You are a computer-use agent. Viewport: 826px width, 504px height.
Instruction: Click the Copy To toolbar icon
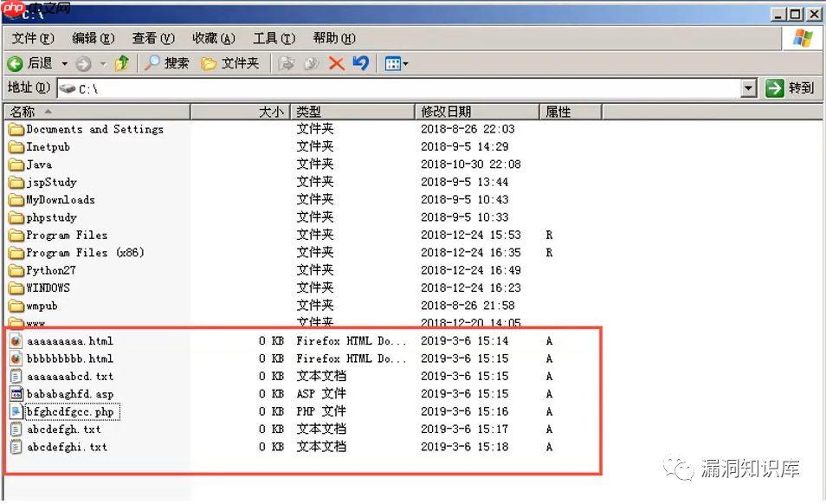[x=312, y=64]
